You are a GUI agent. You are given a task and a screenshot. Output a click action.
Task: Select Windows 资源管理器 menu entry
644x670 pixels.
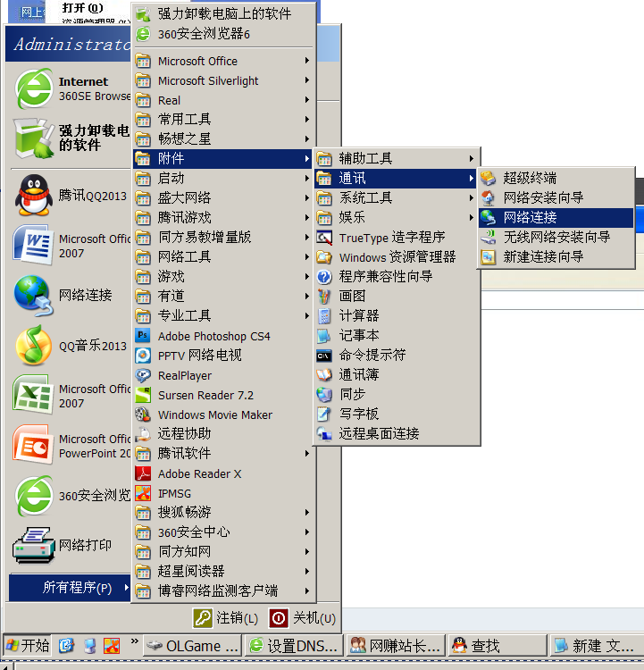tap(396, 256)
